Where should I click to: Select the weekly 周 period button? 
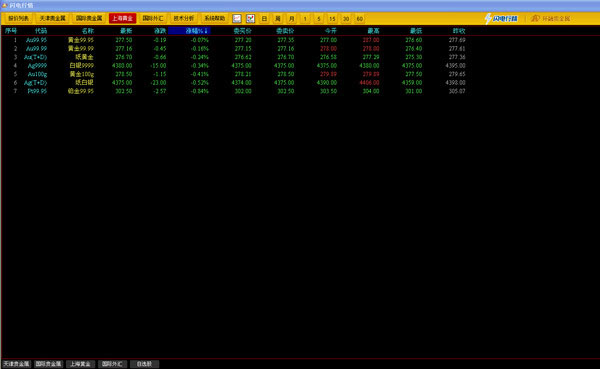pos(278,18)
